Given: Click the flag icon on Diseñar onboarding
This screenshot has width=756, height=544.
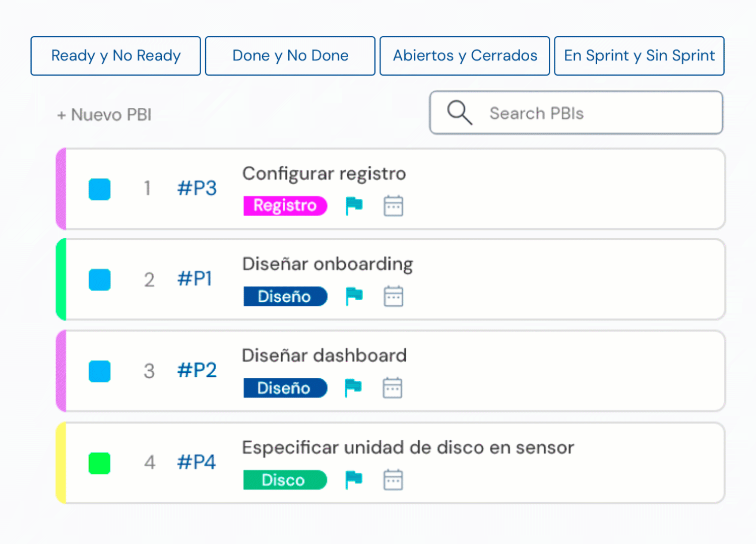Looking at the screenshot, I should [354, 296].
